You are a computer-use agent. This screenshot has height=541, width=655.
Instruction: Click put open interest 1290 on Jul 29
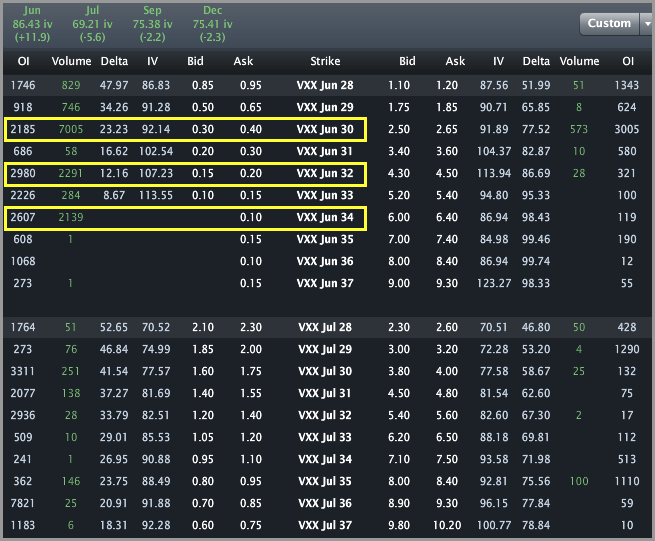pyautogui.click(x=627, y=349)
